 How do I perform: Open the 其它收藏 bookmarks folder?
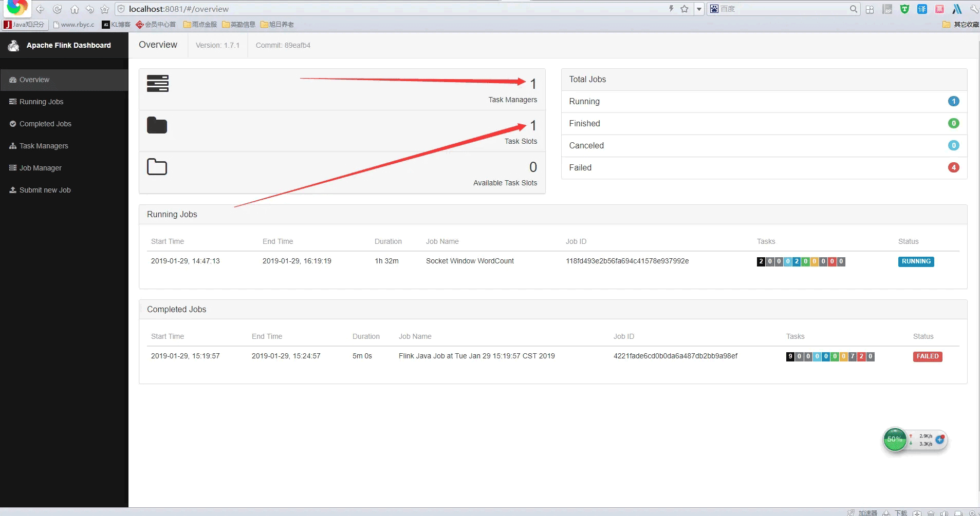pos(960,24)
